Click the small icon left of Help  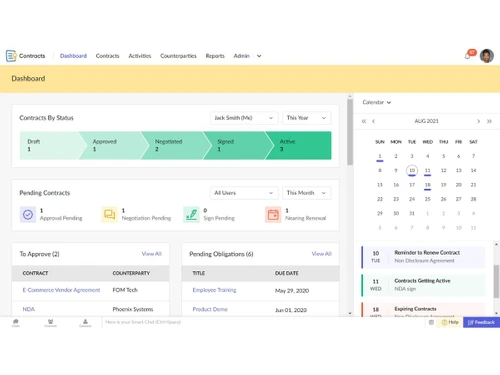[x=431, y=322]
